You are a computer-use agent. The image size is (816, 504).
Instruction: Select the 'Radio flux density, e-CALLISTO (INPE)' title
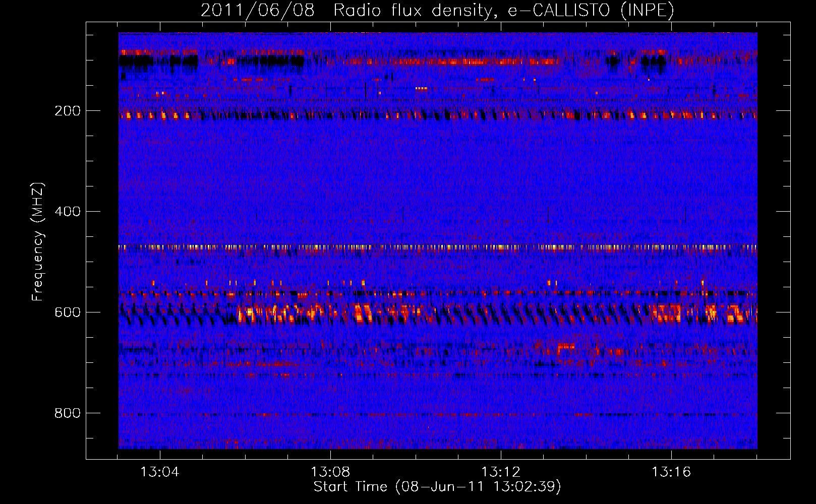[x=504, y=10]
